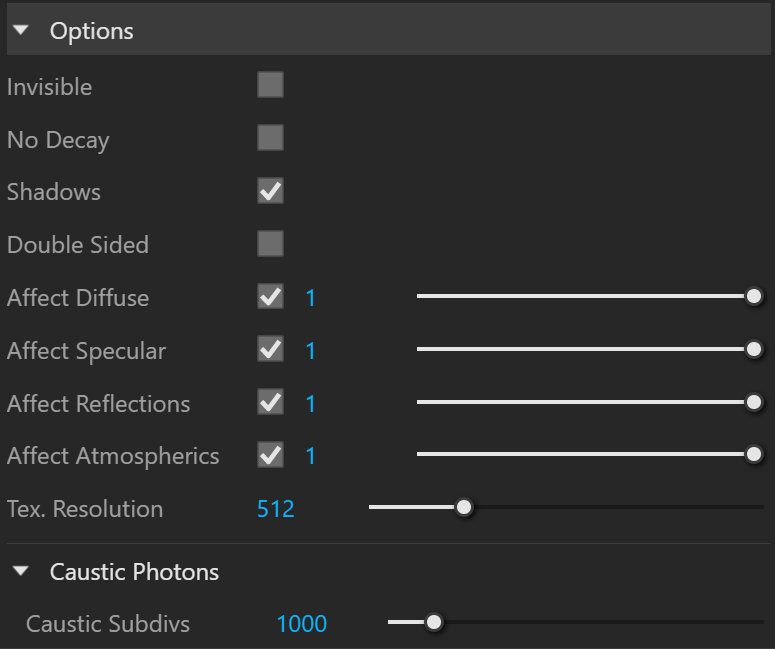This screenshot has height=649, width=775.
Task: Click the Affect Diffuse value field
Action: pyautogui.click(x=310, y=298)
